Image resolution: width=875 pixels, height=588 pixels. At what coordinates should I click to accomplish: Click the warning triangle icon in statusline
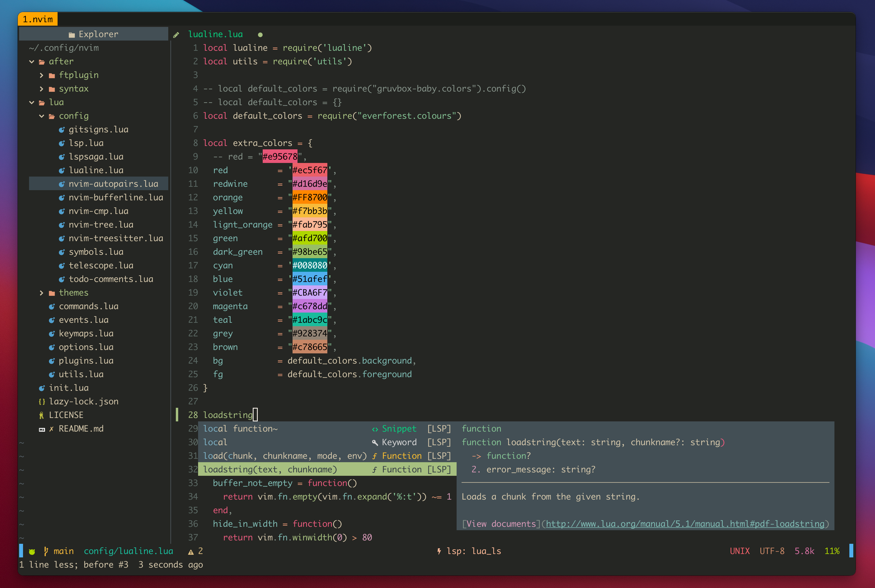point(191,552)
